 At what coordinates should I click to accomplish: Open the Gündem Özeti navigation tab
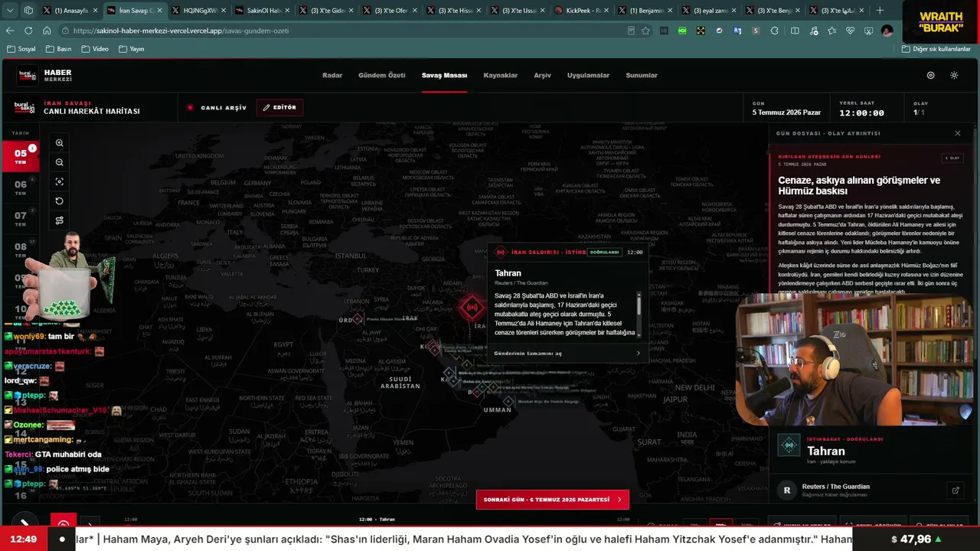[x=382, y=76]
